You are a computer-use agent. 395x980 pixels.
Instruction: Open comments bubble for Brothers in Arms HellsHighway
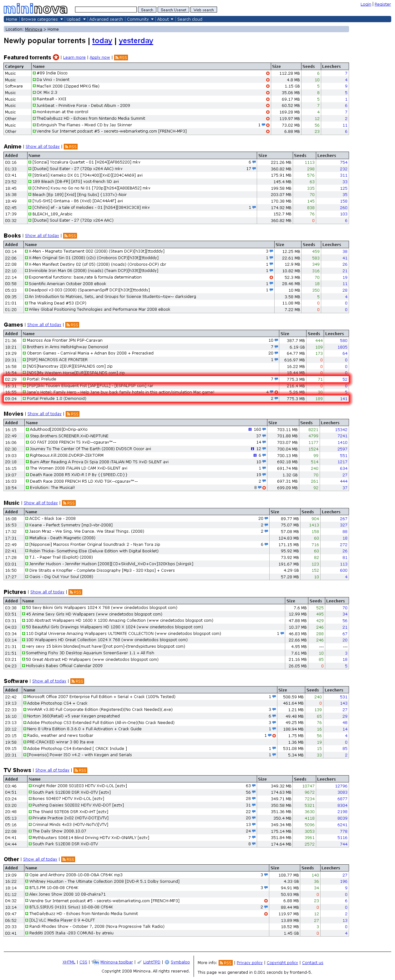point(276,347)
